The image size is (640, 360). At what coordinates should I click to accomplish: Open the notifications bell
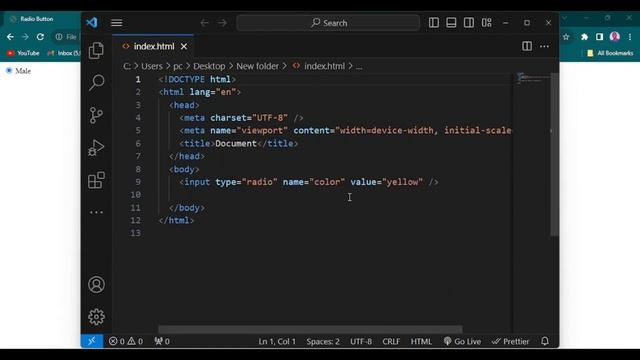[545, 341]
